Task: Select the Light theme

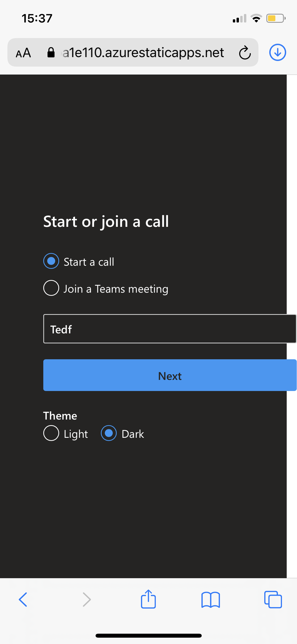Action: pyautogui.click(x=52, y=433)
